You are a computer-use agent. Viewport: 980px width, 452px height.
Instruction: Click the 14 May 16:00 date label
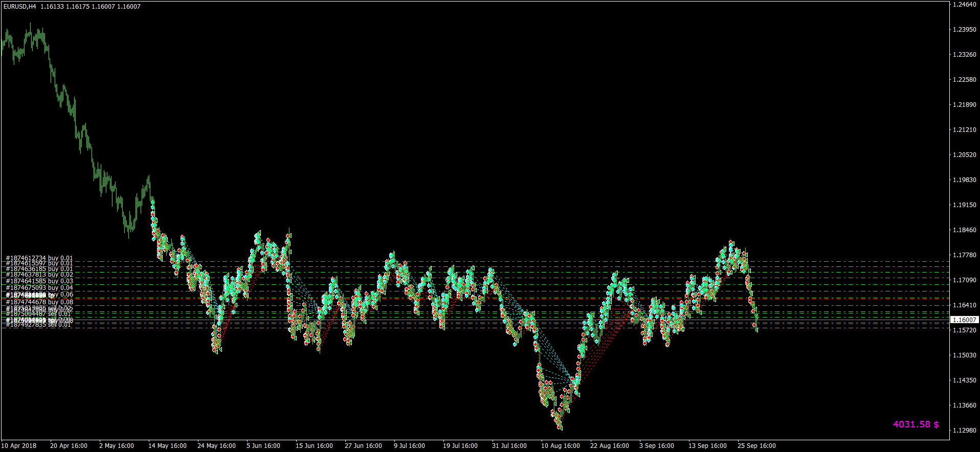pos(167,446)
